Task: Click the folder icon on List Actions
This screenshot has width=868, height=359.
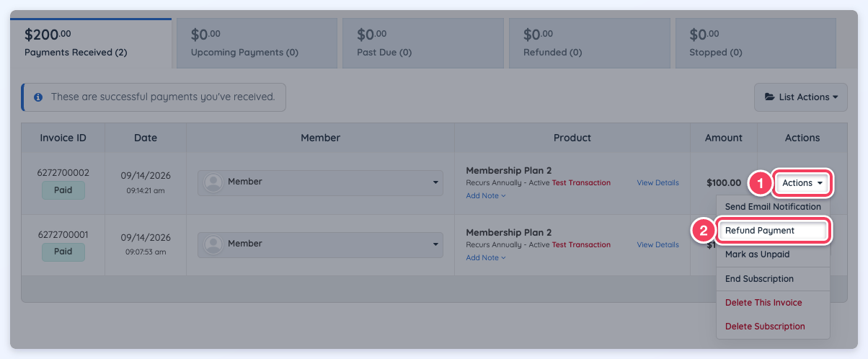Action: (769, 97)
